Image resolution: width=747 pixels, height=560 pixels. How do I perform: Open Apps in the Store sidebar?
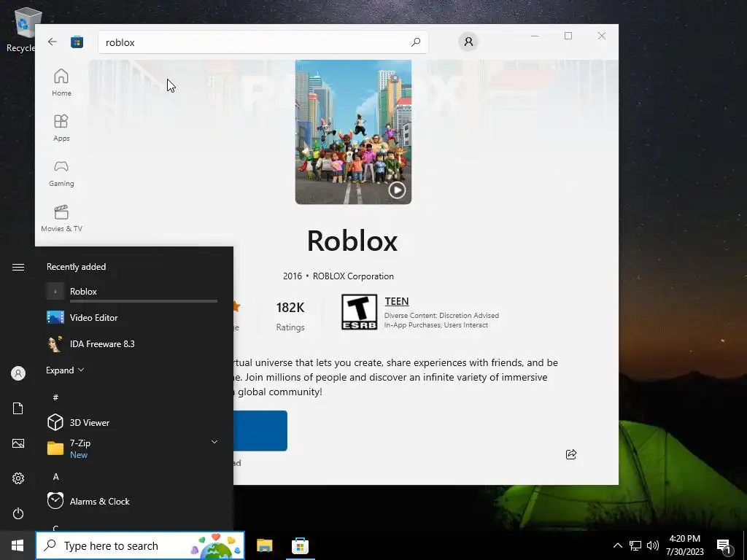pyautogui.click(x=61, y=128)
